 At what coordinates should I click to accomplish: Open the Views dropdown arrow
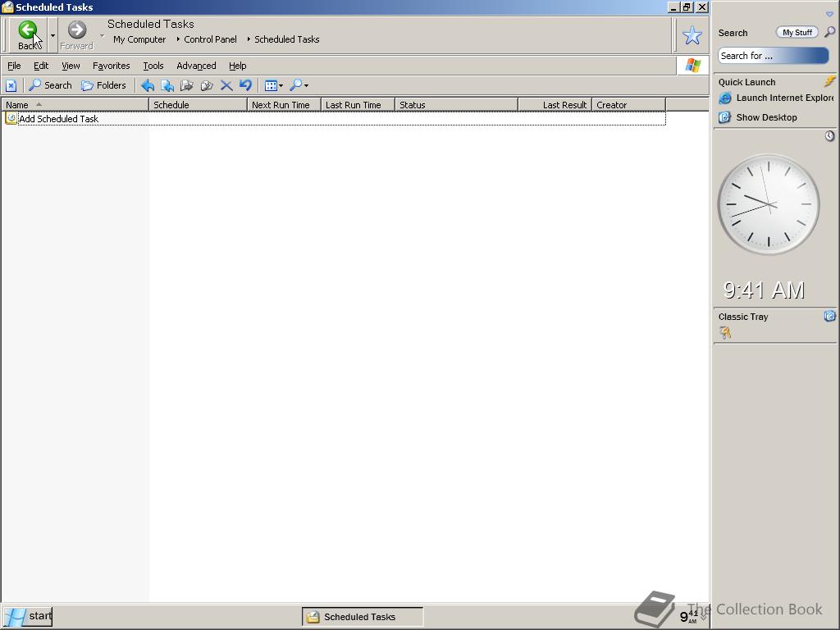pyautogui.click(x=281, y=85)
